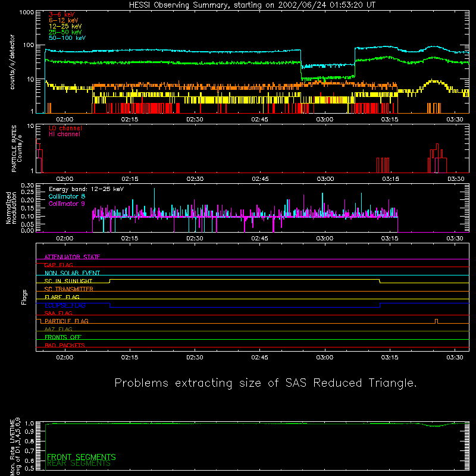Image resolution: width=476 pixels, height=476 pixels.
Task: Select the 12-25 keV legend label
Action: tap(65, 26)
